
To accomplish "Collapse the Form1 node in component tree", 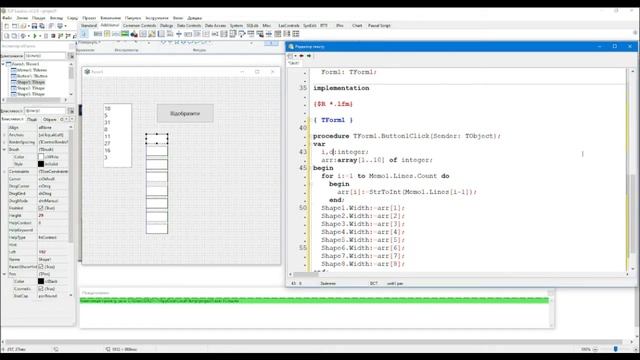I will tap(3, 64).
